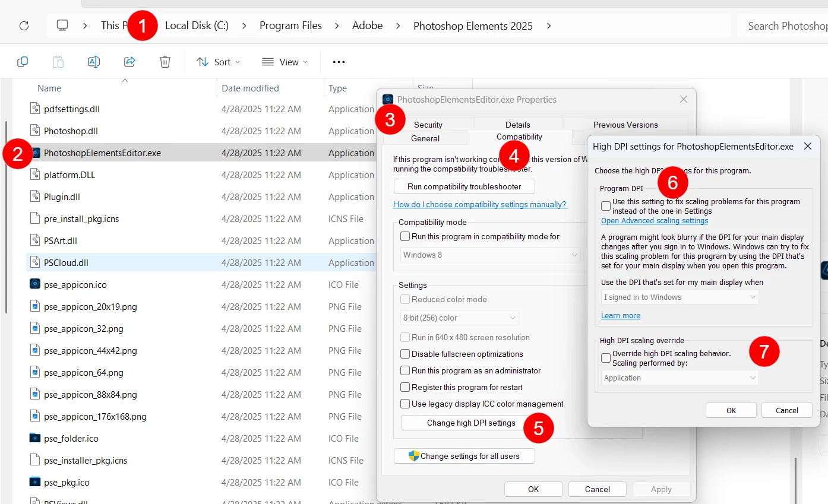Go to Local Disk (C:) breadcrumb
Screen dimensions: 828x504
point(197,26)
